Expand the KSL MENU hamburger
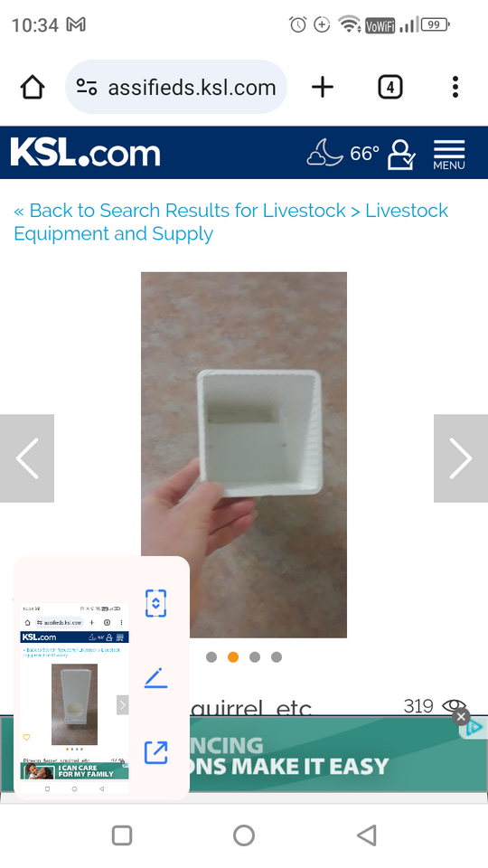 pos(449,155)
